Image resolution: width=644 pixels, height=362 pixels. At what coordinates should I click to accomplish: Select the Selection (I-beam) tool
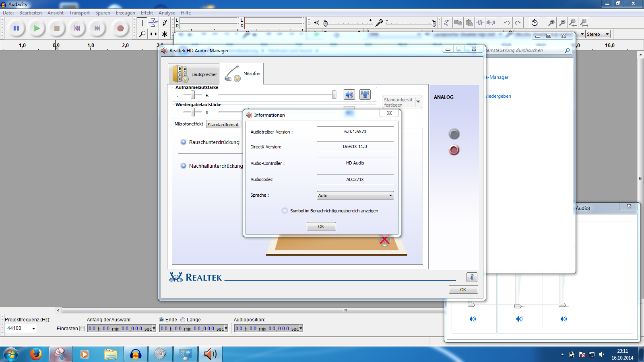[142, 23]
